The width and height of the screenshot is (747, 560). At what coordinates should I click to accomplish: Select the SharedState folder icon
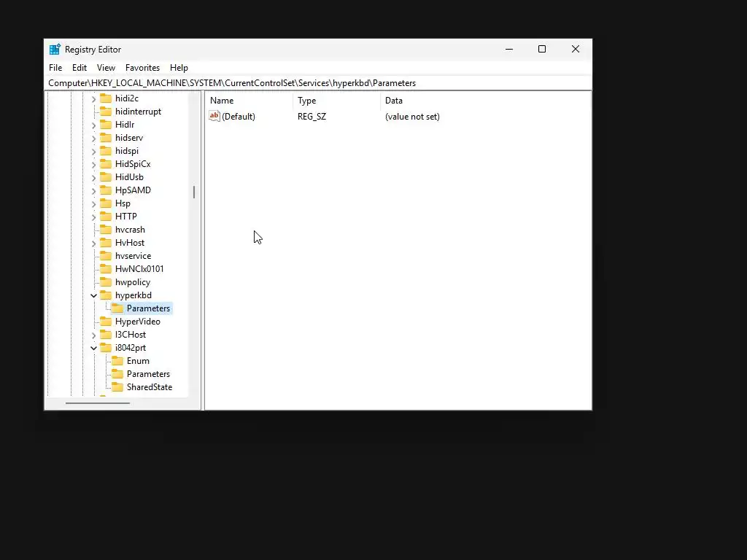click(x=117, y=387)
